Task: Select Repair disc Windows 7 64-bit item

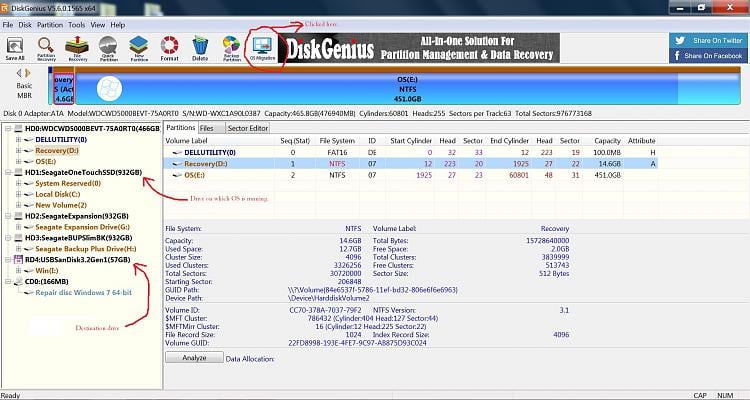Action: coord(84,292)
